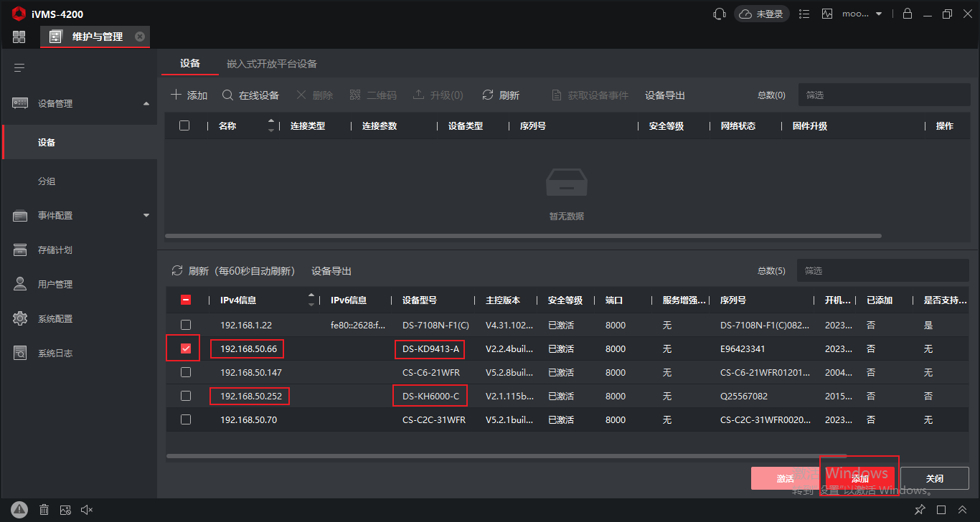Click 获取设备事件
980x522 pixels.
click(590, 95)
